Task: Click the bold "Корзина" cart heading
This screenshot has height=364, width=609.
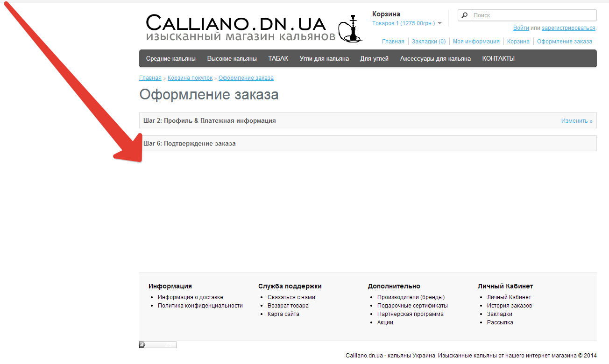Action: [x=386, y=14]
